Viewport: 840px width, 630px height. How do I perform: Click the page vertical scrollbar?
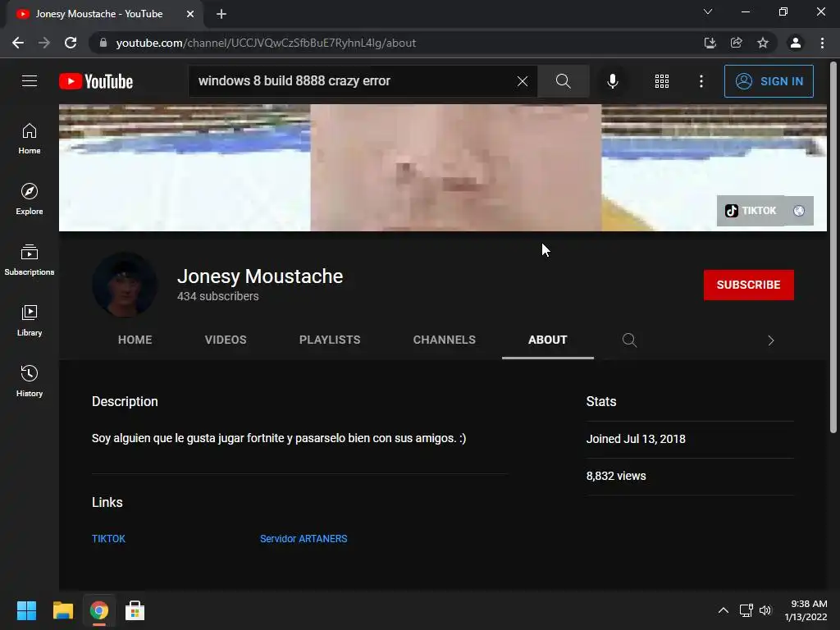coord(833,248)
